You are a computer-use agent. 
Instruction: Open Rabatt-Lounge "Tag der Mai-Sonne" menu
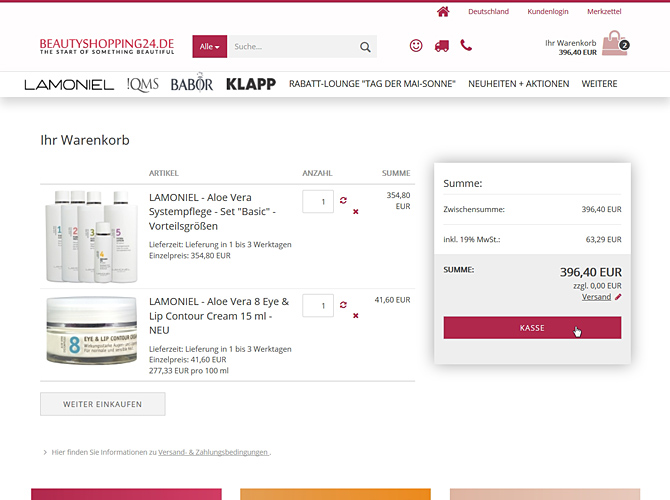(x=372, y=84)
